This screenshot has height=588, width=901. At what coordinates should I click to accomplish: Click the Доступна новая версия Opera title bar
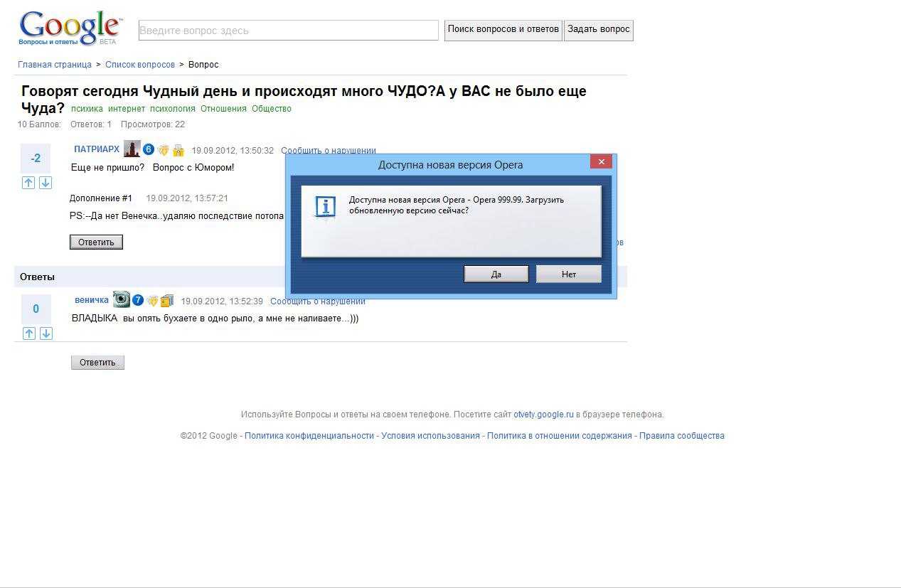(x=450, y=164)
